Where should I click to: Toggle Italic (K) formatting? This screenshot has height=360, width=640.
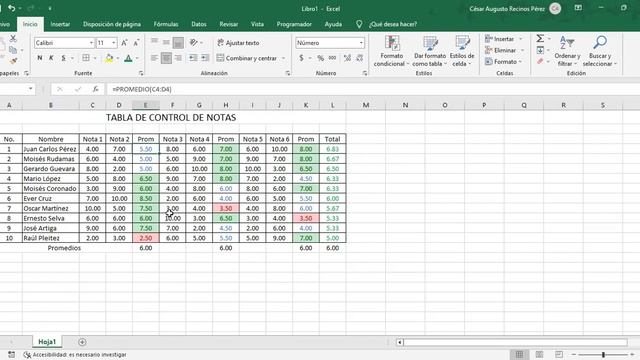click(x=51, y=58)
